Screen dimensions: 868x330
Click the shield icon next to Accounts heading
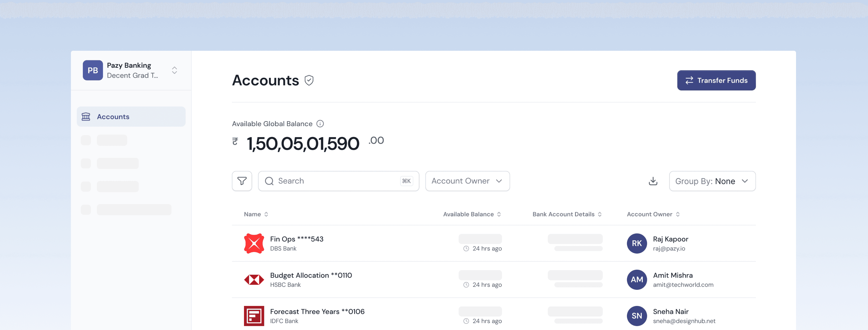coord(309,80)
